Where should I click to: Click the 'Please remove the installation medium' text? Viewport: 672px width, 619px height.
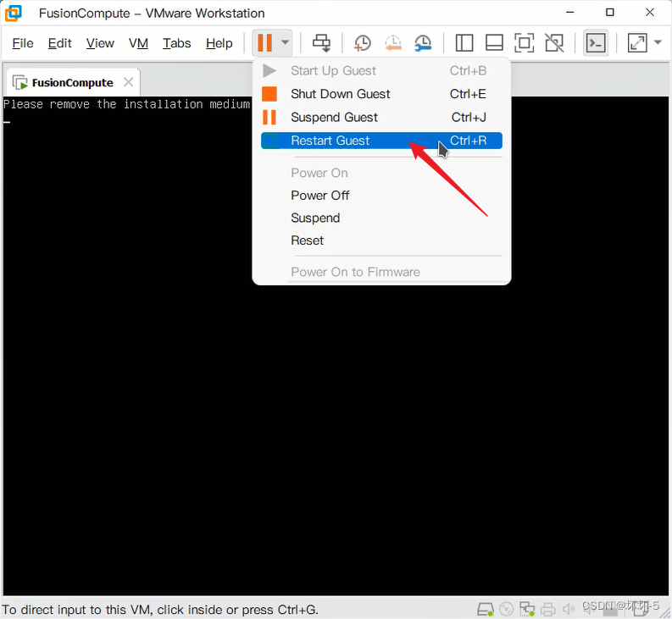pyautogui.click(x=126, y=104)
